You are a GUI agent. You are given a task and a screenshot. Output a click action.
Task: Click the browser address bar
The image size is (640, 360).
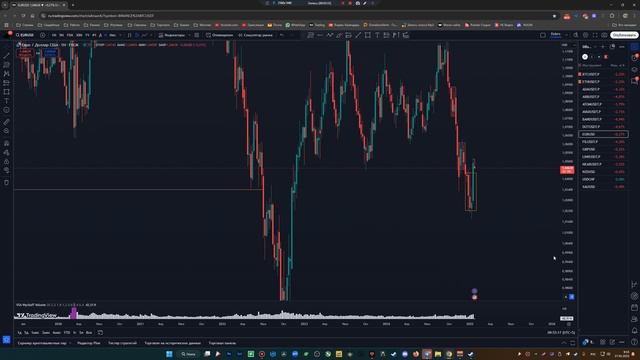[298, 16]
